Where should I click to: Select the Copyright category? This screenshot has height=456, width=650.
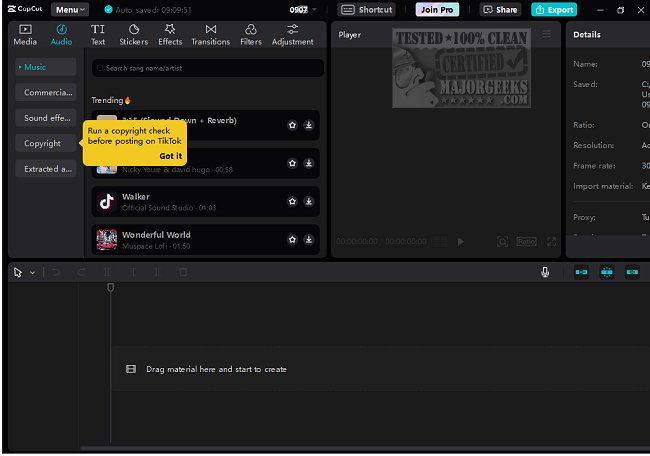[x=46, y=143]
